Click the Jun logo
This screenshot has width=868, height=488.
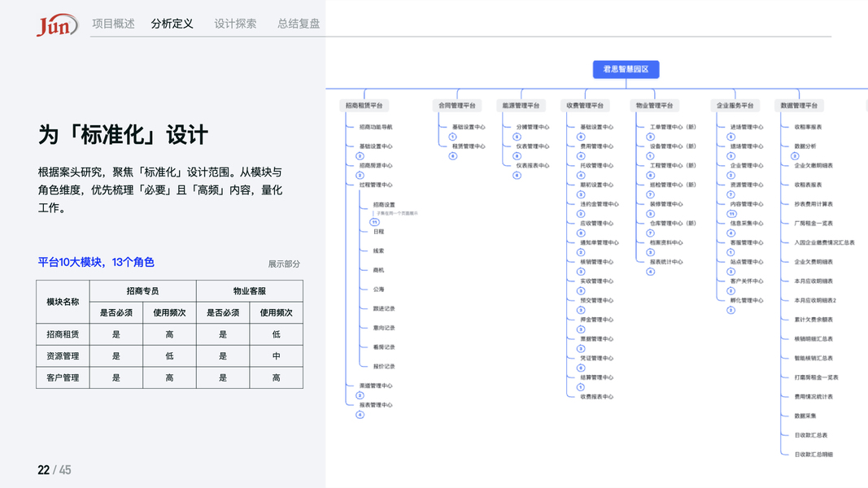[57, 25]
